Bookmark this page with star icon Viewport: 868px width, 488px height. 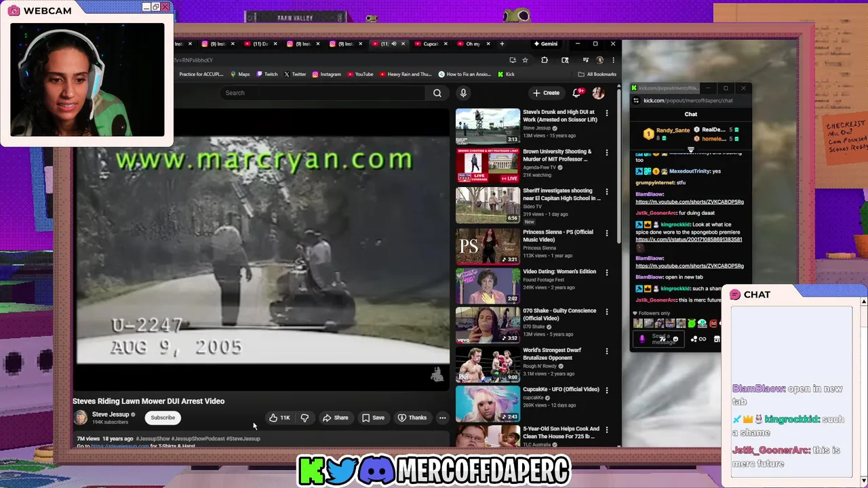(x=525, y=60)
